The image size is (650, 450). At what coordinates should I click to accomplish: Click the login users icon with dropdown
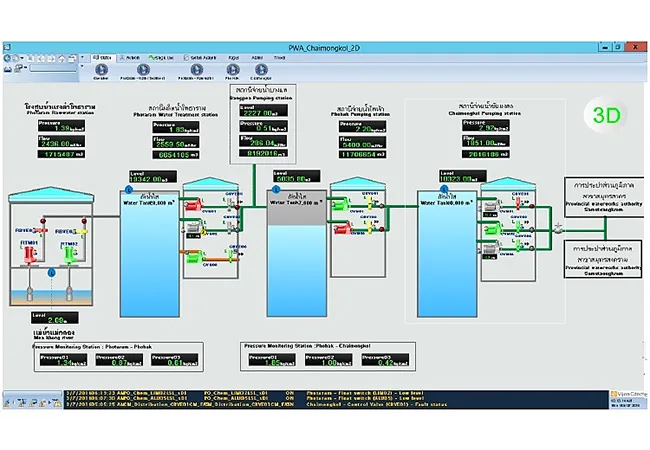pos(20,68)
